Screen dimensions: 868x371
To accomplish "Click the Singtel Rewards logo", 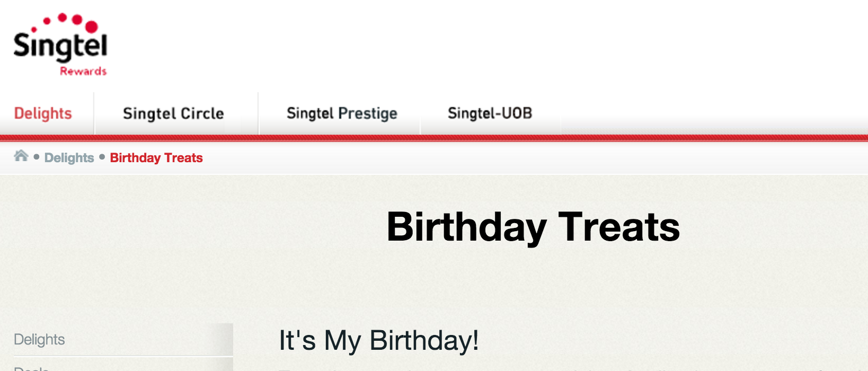I will pos(60,46).
